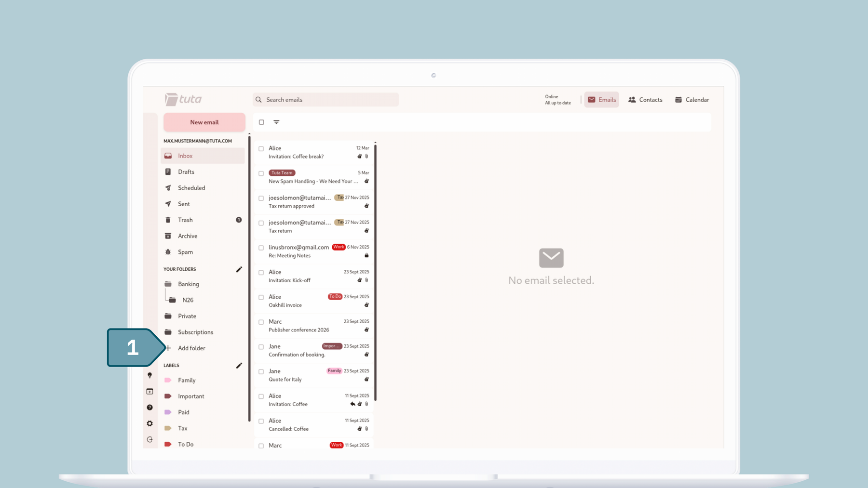
Task: Click the Private folder icon
Action: 168,316
